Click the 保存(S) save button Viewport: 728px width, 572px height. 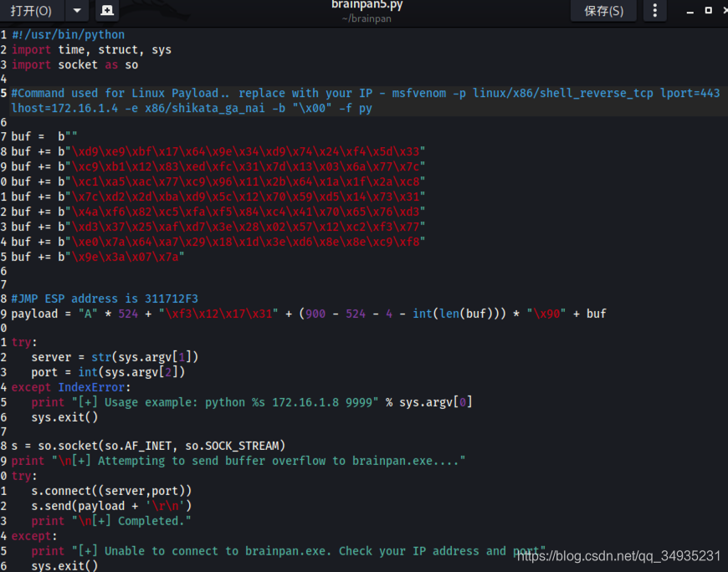[x=603, y=11]
